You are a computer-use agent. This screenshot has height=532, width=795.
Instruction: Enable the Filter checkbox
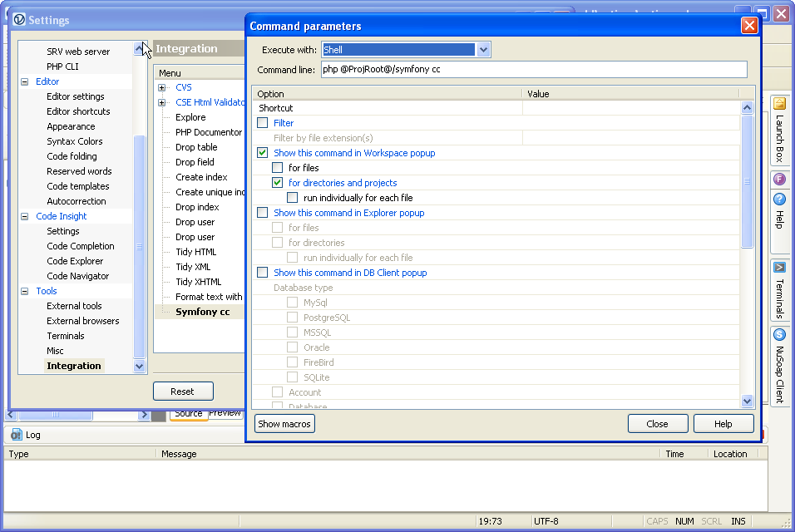tap(263, 123)
